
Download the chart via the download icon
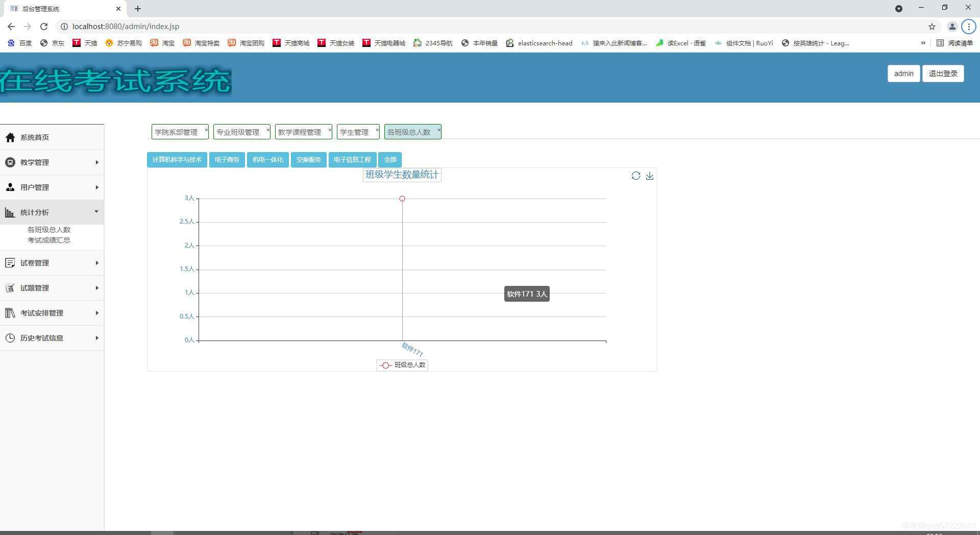point(650,176)
